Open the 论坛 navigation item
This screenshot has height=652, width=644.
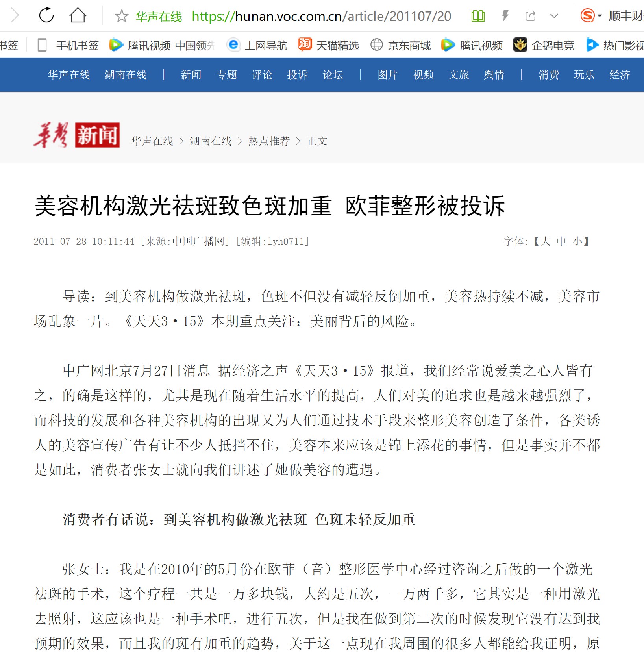pyautogui.click(x=333, y=74)
